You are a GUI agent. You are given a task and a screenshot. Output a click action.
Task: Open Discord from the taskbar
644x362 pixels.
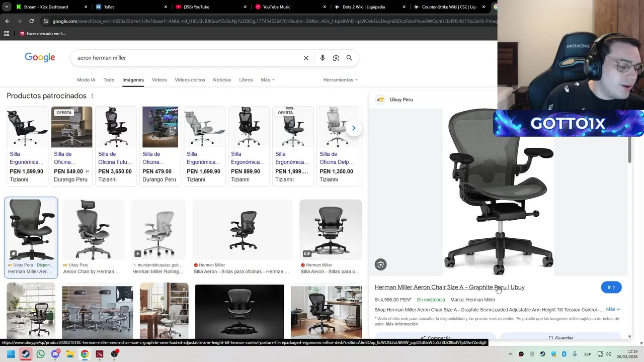pyautogui.click(x=55, y=354)
